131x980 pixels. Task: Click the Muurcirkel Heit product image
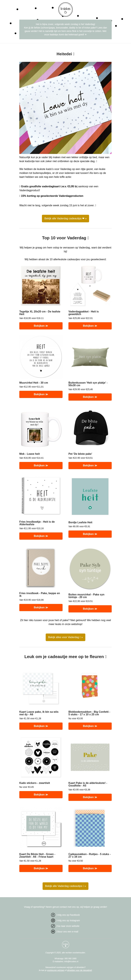coord(41,357)
